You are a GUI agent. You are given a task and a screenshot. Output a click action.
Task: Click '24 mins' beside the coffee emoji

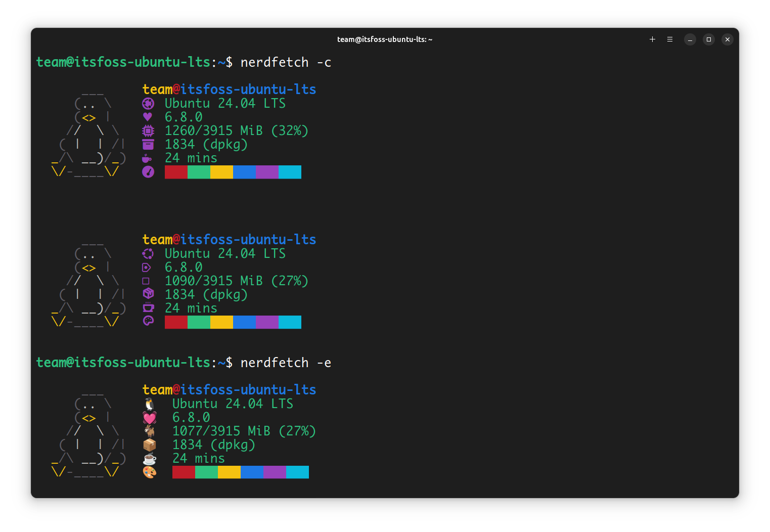coord(199,459)
